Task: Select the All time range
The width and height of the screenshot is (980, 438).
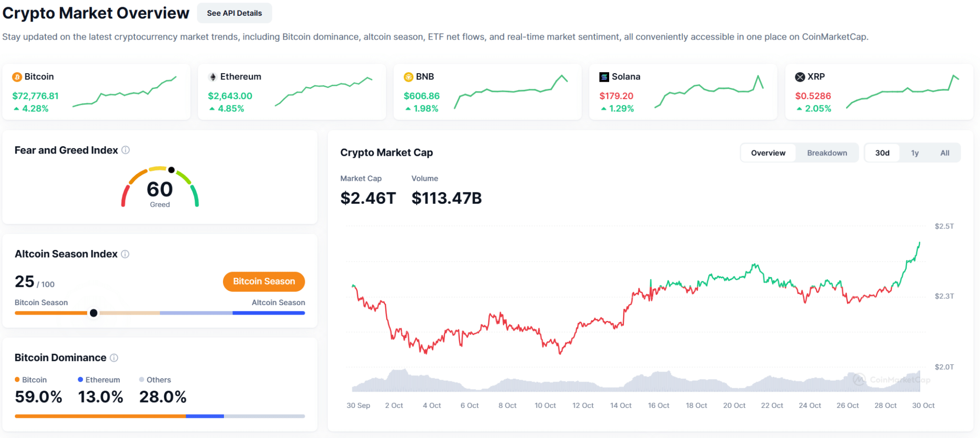Action: pyautogui.click(x=945, y=153)
